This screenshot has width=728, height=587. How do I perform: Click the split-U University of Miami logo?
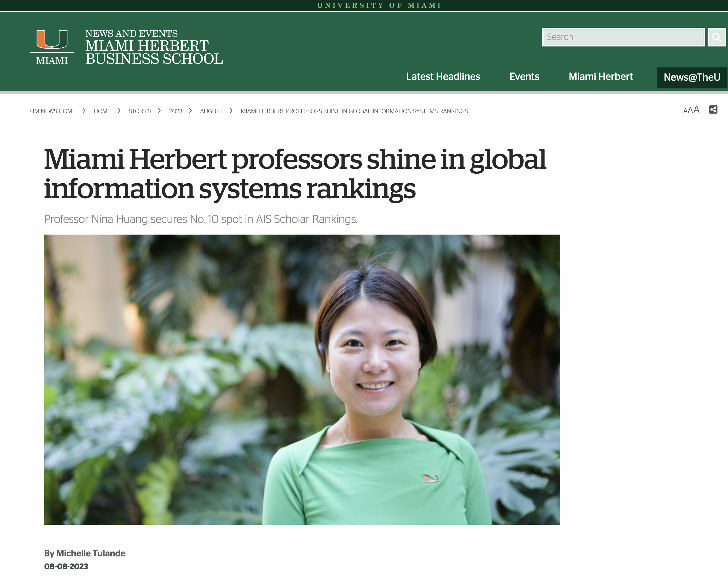pyautogui.click(x=52, y=45)
